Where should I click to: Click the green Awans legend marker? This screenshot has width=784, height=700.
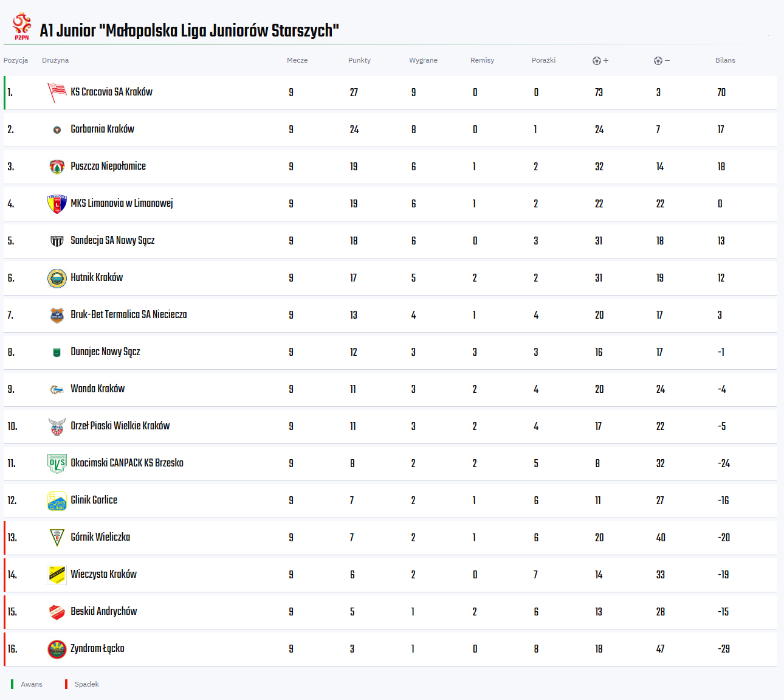click(12, 684)
